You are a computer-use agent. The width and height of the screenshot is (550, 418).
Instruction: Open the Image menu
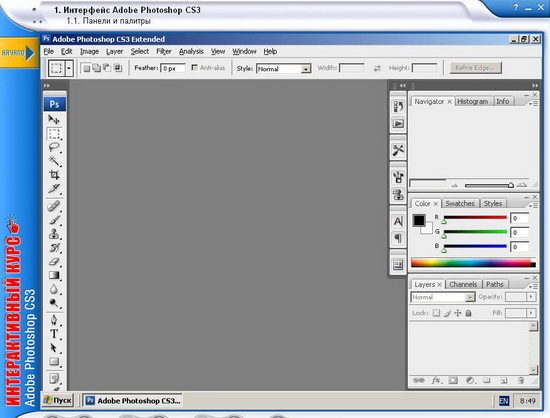89,52
